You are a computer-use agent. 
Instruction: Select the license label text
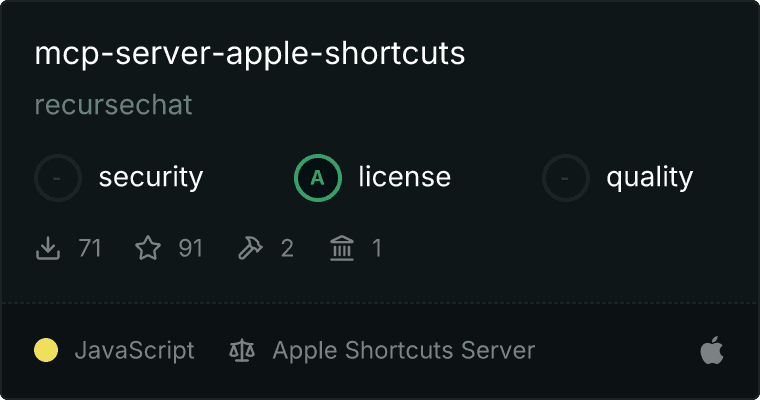(x=405, y=176)
